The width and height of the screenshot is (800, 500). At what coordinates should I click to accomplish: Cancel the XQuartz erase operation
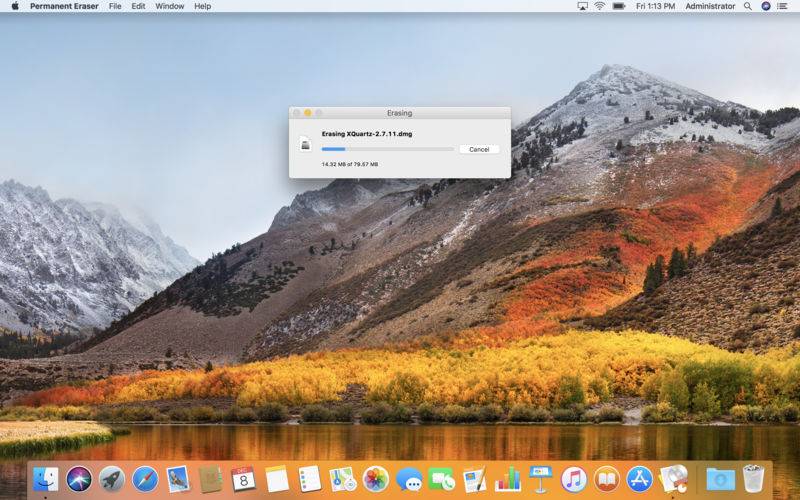pos(479,149)
